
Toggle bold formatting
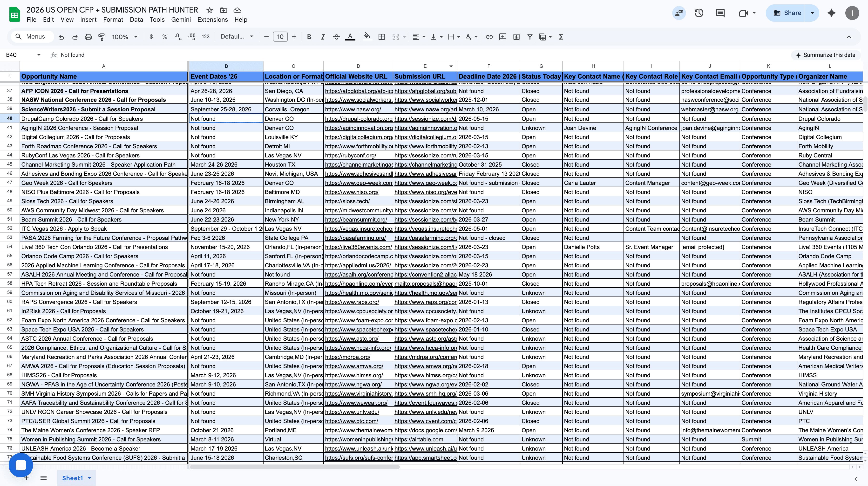coord(309,37)
